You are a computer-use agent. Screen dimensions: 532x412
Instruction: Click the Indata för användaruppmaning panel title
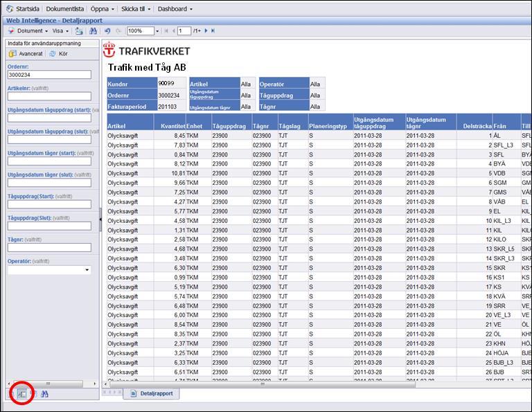[44, 44]
